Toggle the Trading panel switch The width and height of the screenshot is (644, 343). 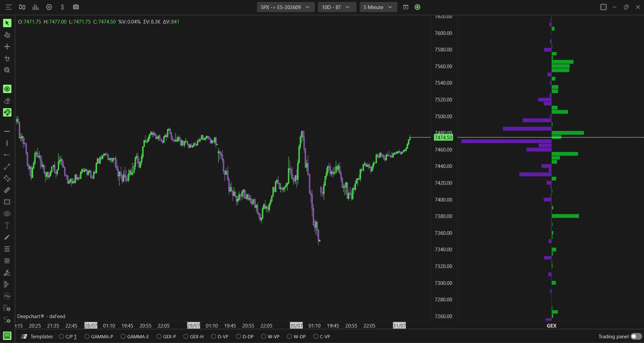tap(636, 336)
